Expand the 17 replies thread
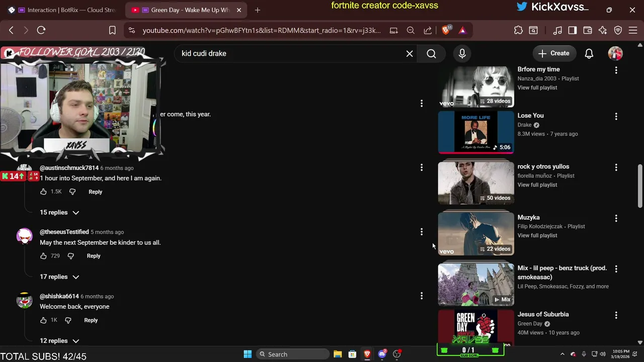This screenshot has height=362, width=644. 59,277
